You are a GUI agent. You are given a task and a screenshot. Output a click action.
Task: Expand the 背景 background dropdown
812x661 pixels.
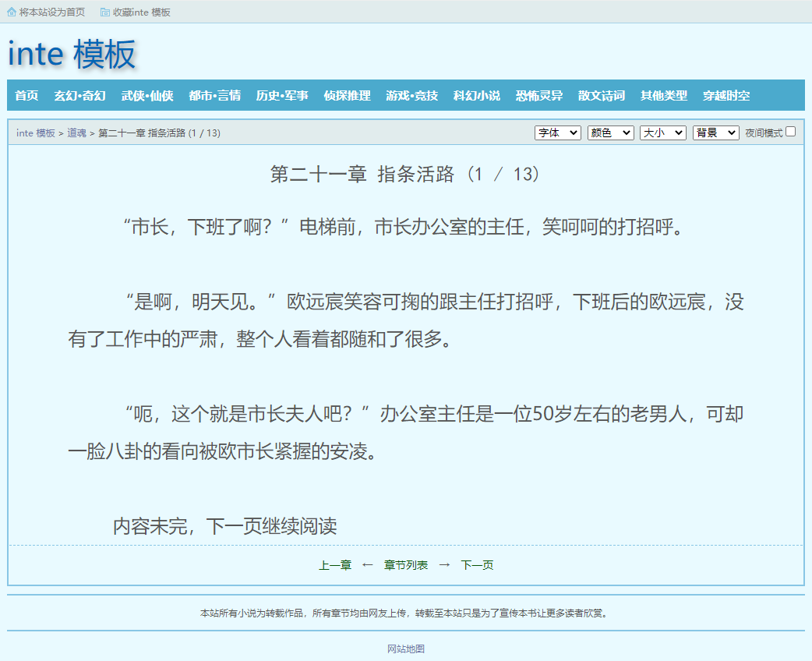coord(715,133)
